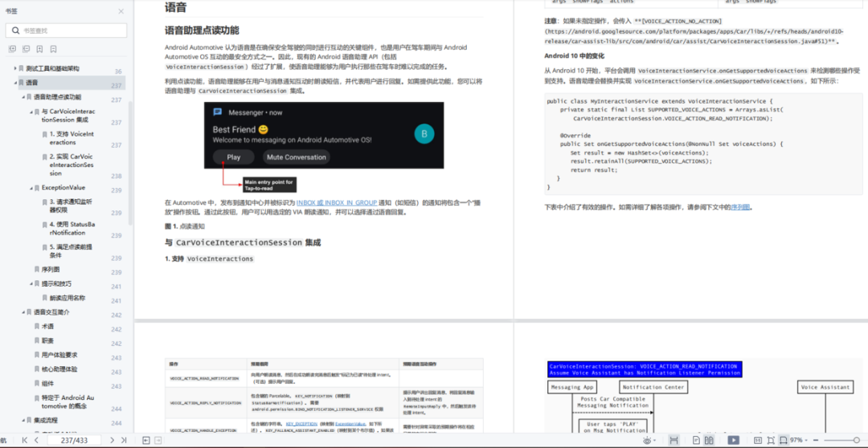Go to the previous page
The height and width of the screenshot is (448, 868).
point(36,440)
